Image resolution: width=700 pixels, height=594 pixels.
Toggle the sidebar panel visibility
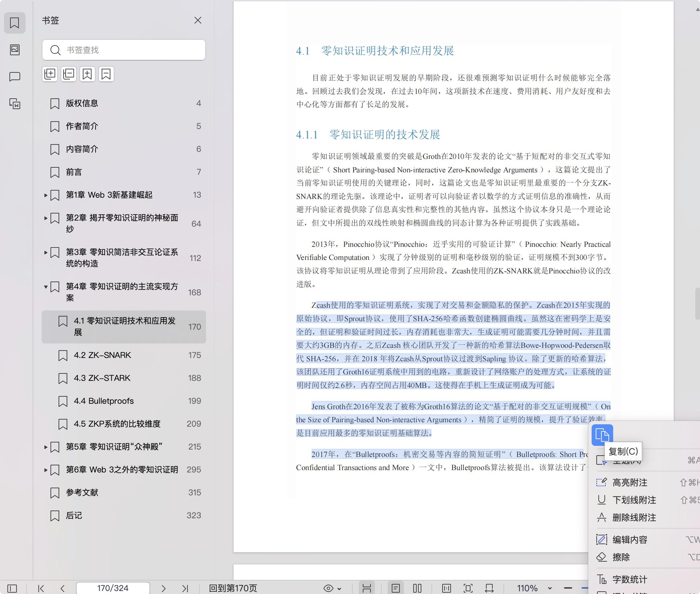click(12, 588)
